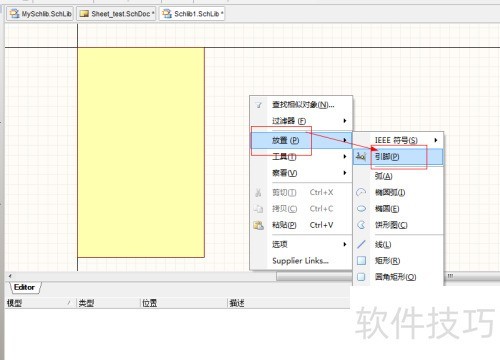
Task: Select 弧(A) in the placement submenu
Action: (398, 176)
